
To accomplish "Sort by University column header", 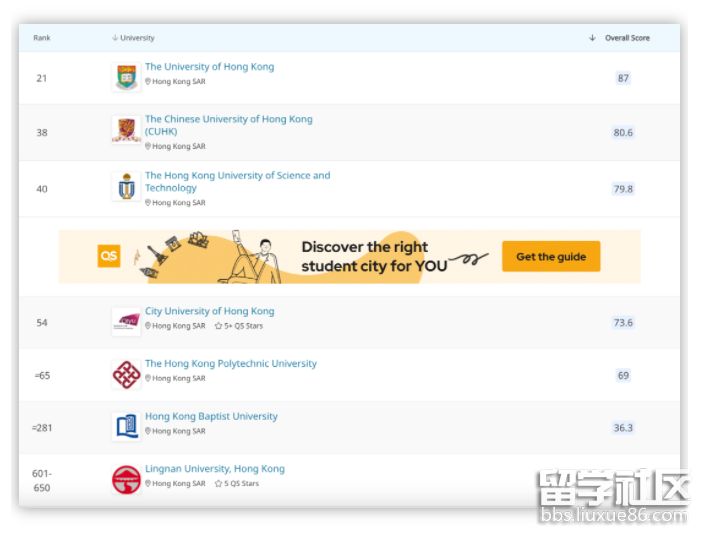I will point(135,38).
